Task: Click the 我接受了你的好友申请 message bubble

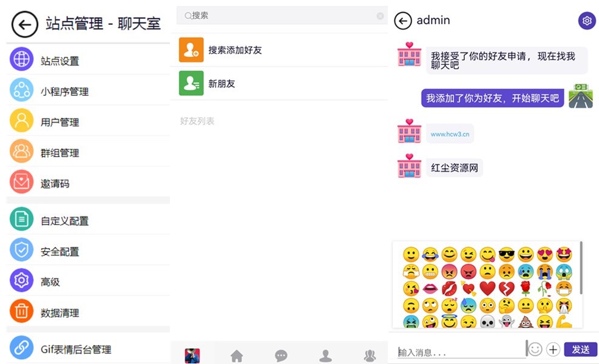Action: [507, 60]
